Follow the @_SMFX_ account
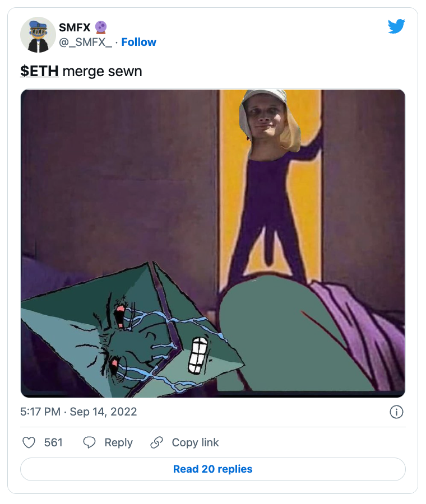The image size is (426, 504). 138,42
